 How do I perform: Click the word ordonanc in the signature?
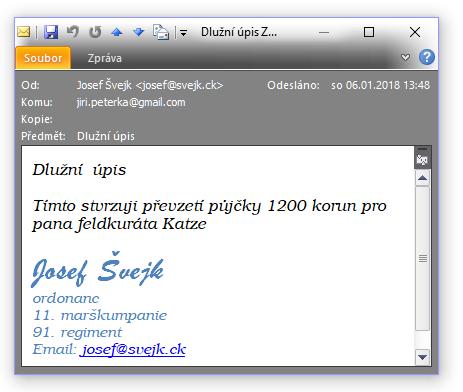66,298
